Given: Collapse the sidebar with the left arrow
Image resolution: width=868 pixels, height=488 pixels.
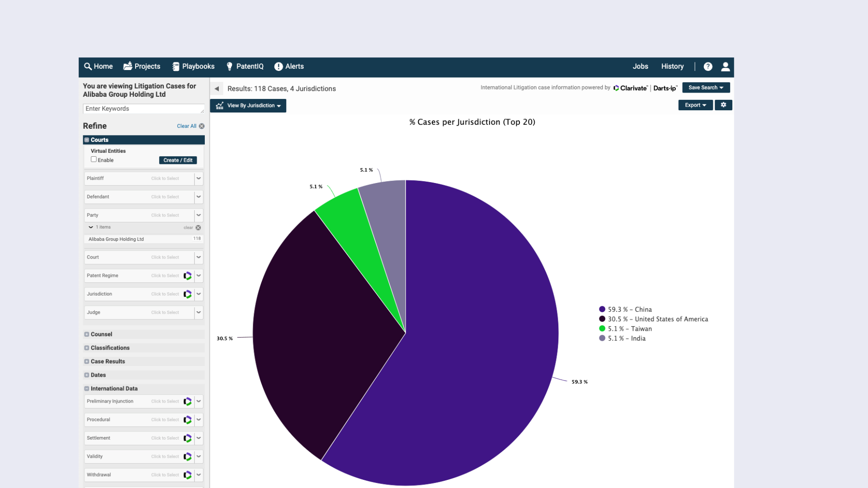Looking at the screenshot, I should point(217,89).
